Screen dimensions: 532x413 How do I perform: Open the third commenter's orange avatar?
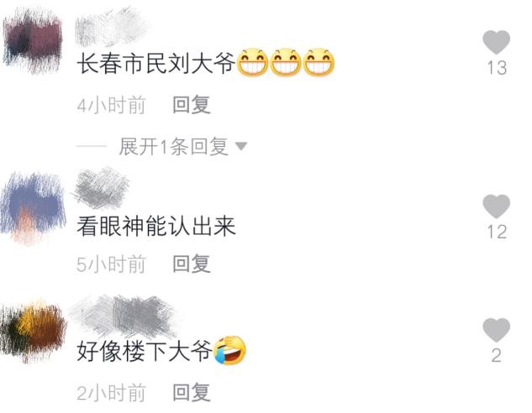pos(33,331)
